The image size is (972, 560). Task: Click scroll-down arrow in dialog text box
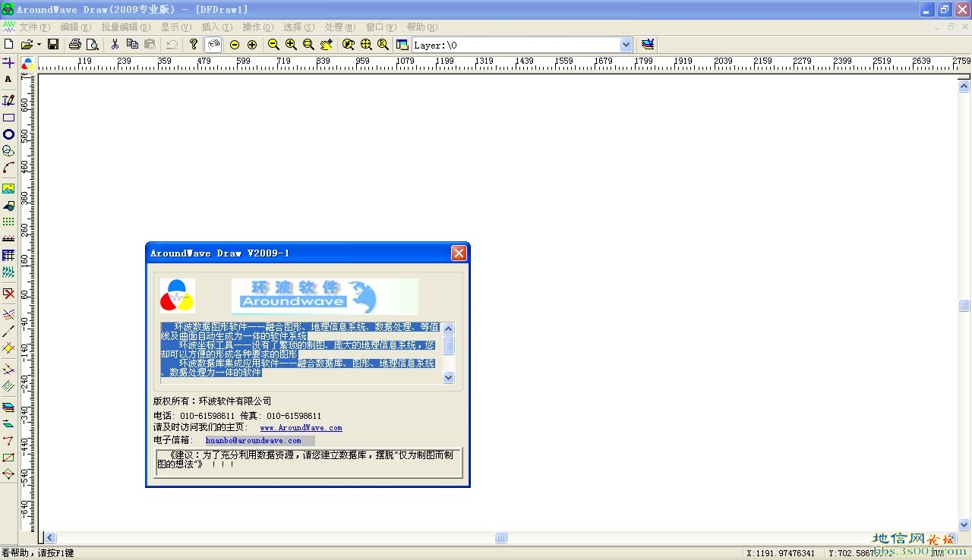pyautogui.click(x=448, y=377)
